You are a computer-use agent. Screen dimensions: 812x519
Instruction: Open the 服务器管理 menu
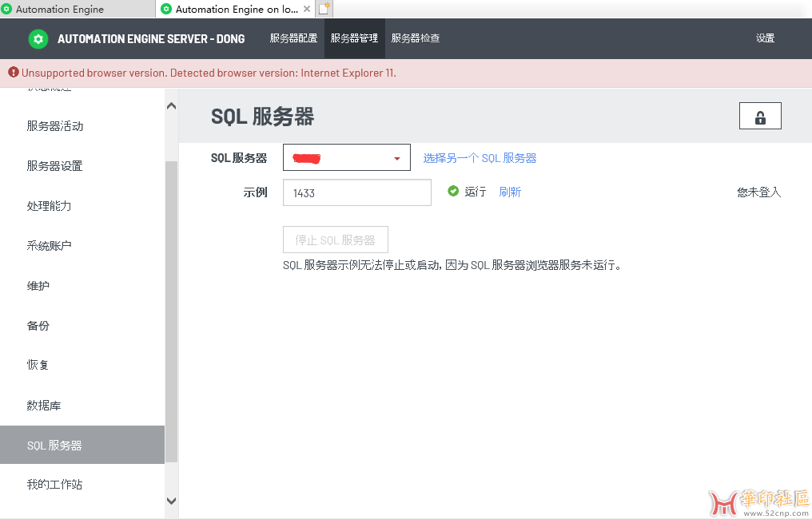(355, 38)
